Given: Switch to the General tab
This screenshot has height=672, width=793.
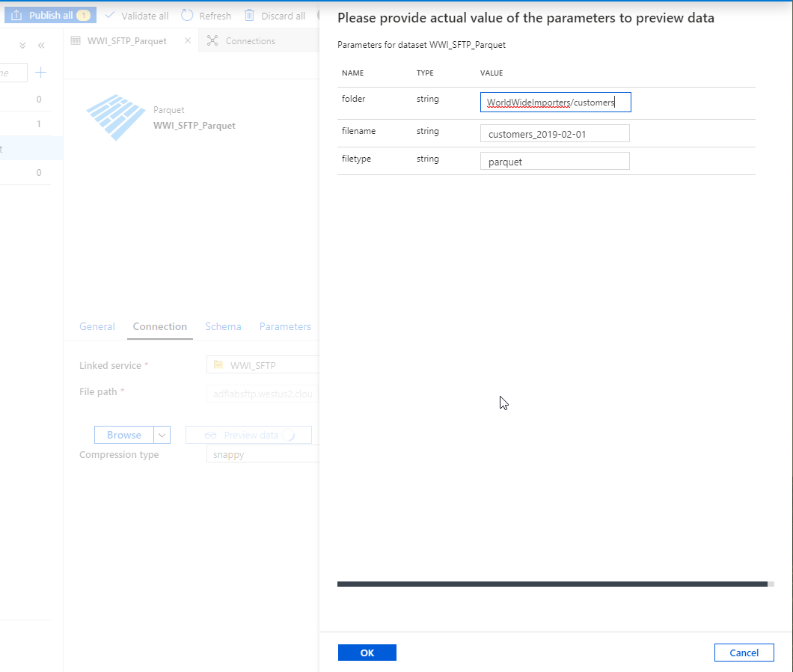Looking at the screenshot, I should pyautogui.click(x=97, y=326).
